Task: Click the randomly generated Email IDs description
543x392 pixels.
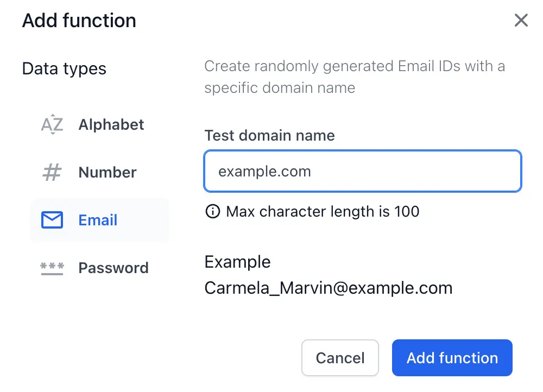Action: tap(354, 77)
